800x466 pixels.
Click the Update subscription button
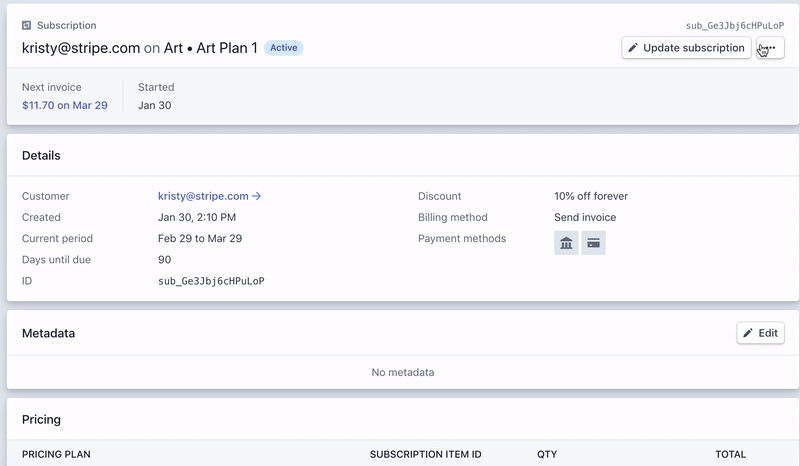pyautogui.click(x=686, y=47)
